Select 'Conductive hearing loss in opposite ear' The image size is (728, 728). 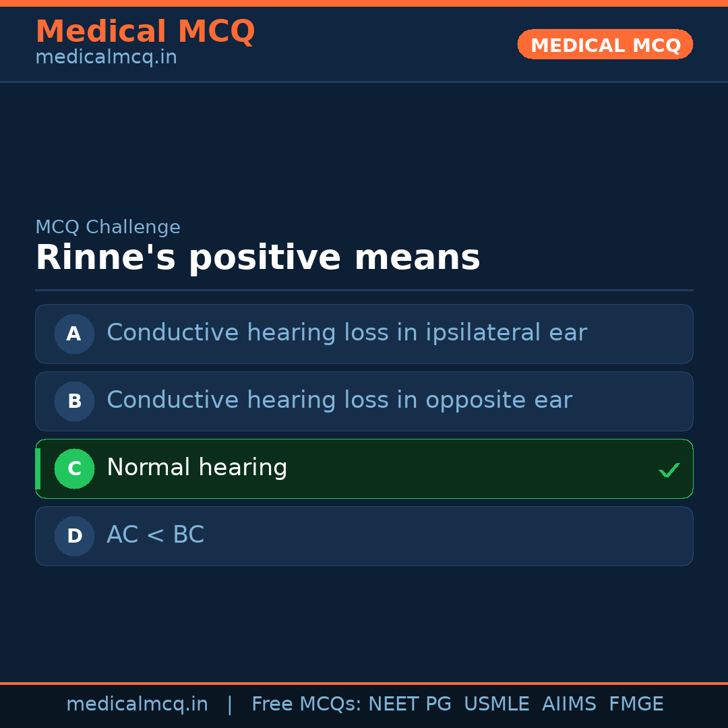[339, 400]
